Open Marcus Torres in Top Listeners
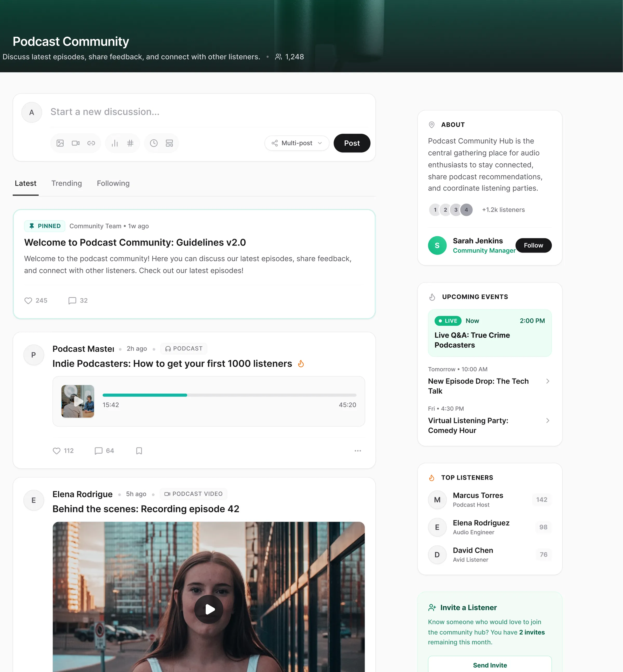The image size is (623, 672). click(490, 500)
